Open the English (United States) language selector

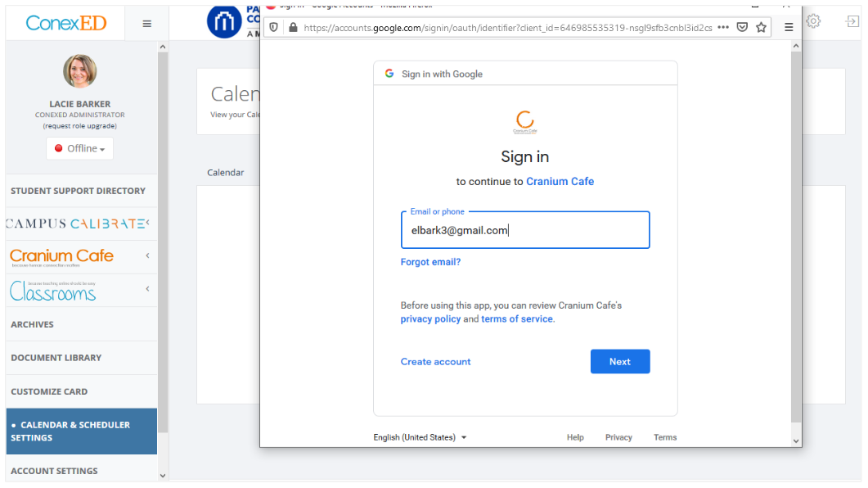(420, 437)
